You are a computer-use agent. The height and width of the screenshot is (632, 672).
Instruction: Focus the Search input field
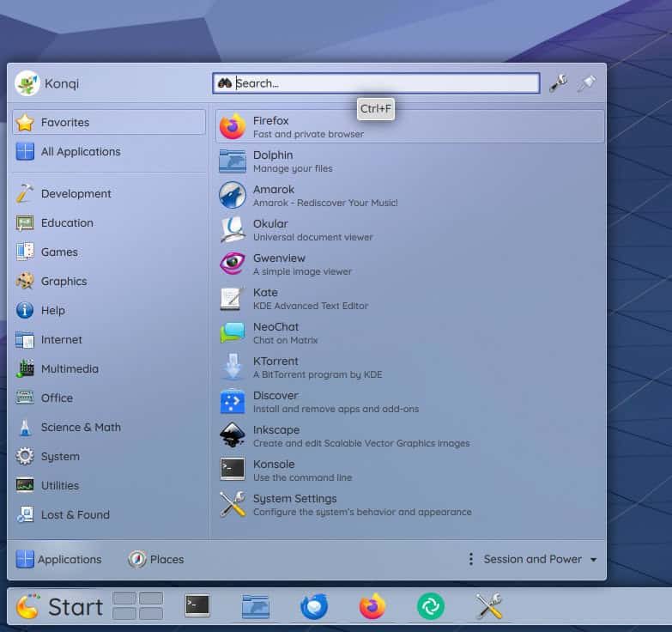point(376,83)
